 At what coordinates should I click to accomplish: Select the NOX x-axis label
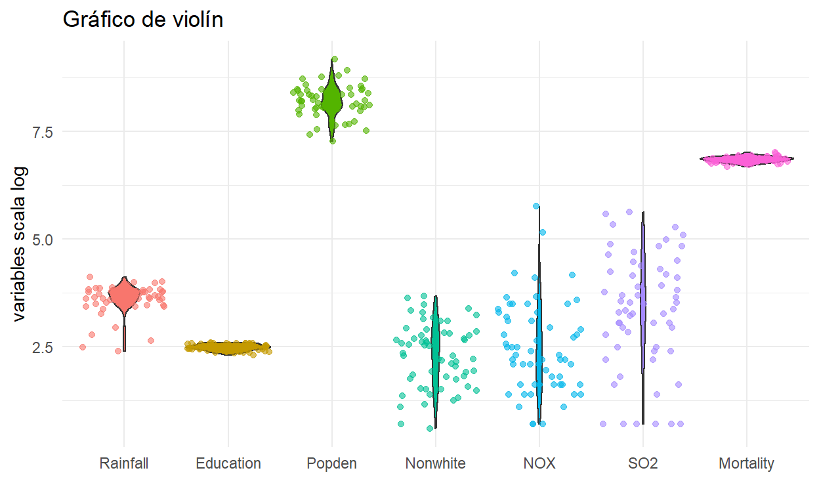(x=539, y=463)
